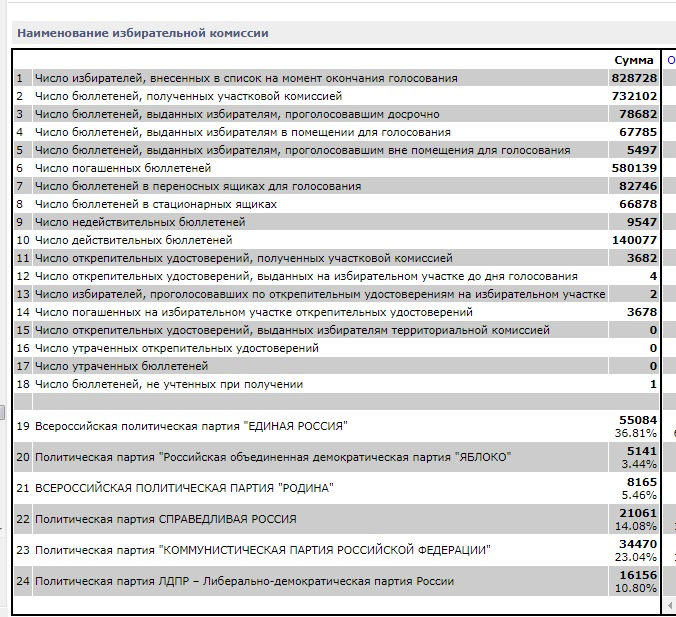Click 'Число бюллетеней, не учтенных при получении'
676x617 pixels.
click(169, 384)
